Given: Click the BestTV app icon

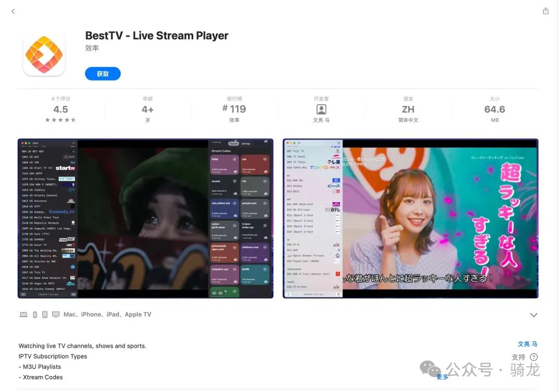Looking at the screenshot, I should click(44, 54).
